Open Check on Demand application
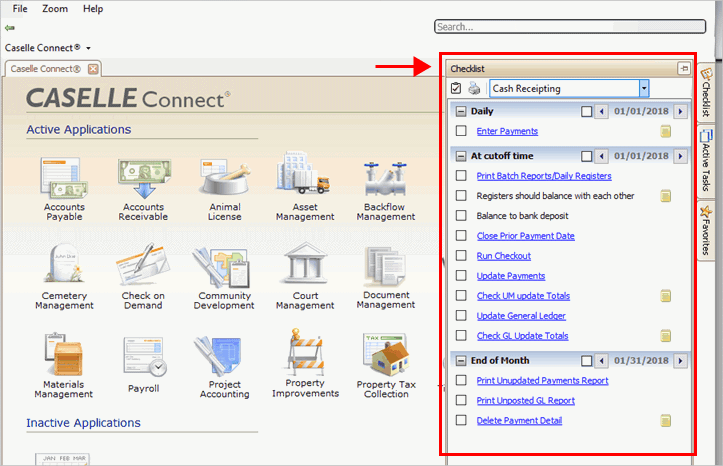Viewport: 723px width, 466px height. coord(143,277)
